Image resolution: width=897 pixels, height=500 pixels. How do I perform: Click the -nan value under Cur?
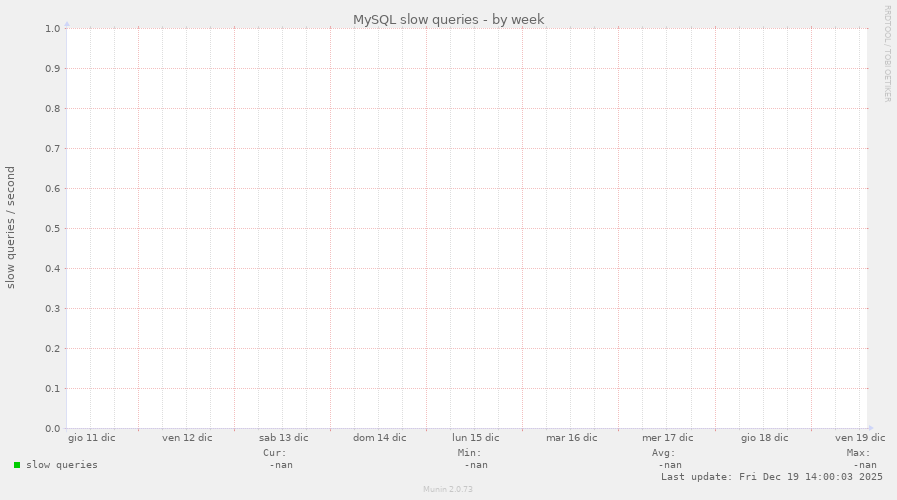[x=281, y=465]
